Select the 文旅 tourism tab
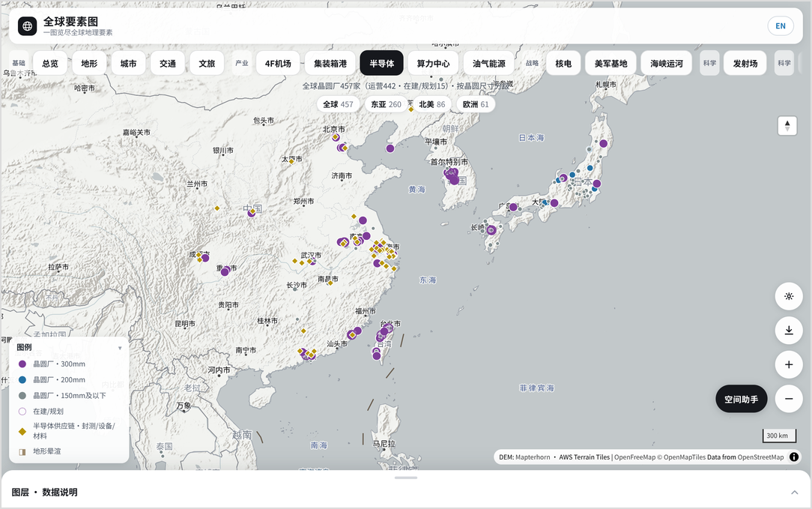The height and width of the screenshot is (509, 812). [207, 63]
